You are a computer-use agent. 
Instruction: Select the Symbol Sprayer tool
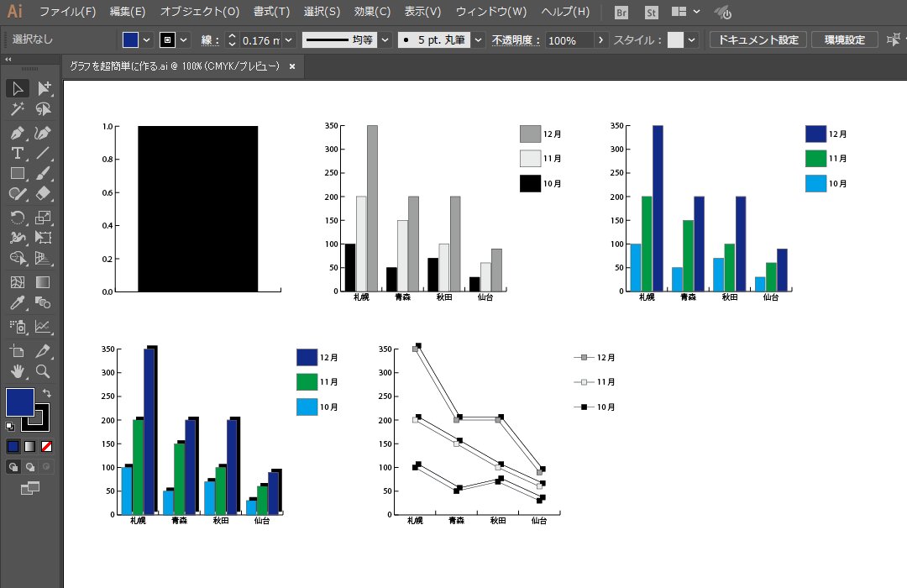click(18, 327)
